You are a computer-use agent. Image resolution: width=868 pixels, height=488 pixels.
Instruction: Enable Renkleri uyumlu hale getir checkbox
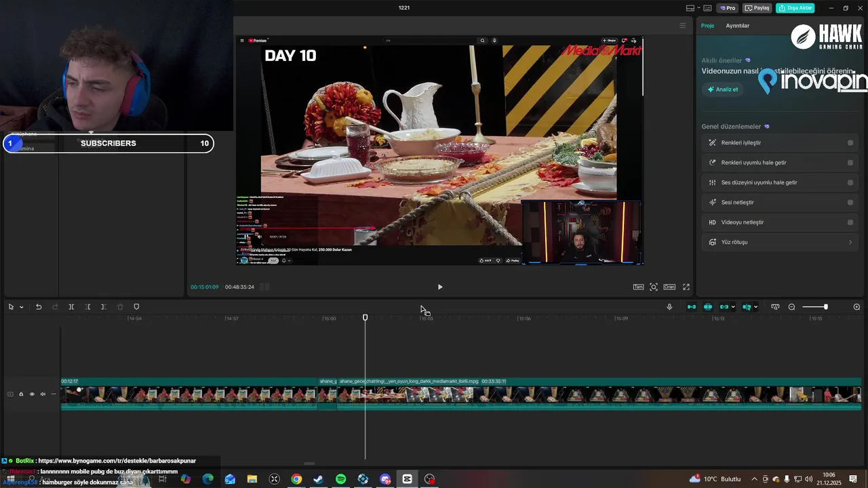(850, 163)
